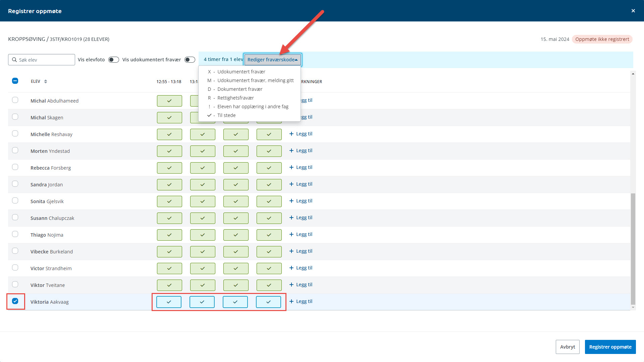
Task: Click Michelle Reshavay's first attendance checkmark
Action: pyautogui.click(x=169, y=134)
